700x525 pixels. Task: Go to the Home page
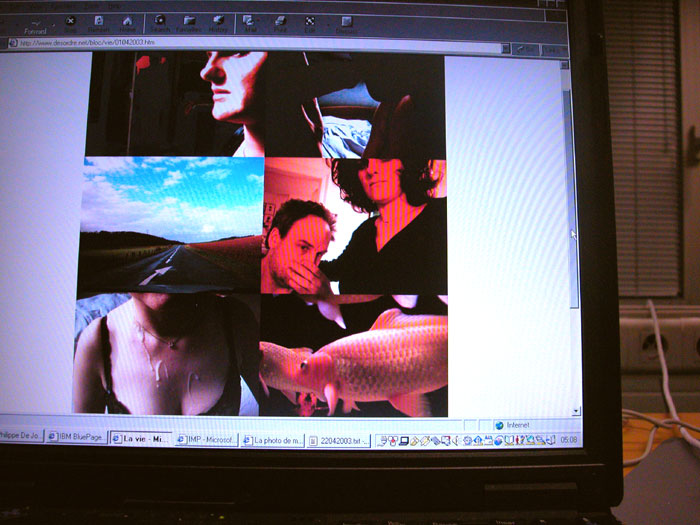point(127,21)
